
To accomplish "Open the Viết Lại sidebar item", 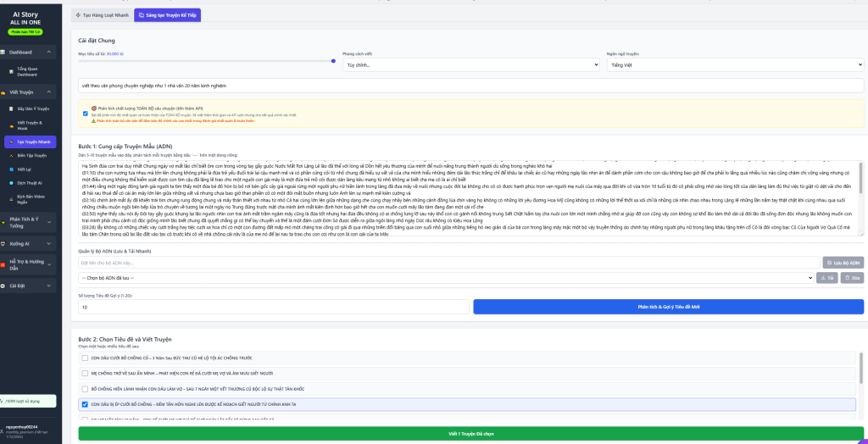I will point(24,169).
